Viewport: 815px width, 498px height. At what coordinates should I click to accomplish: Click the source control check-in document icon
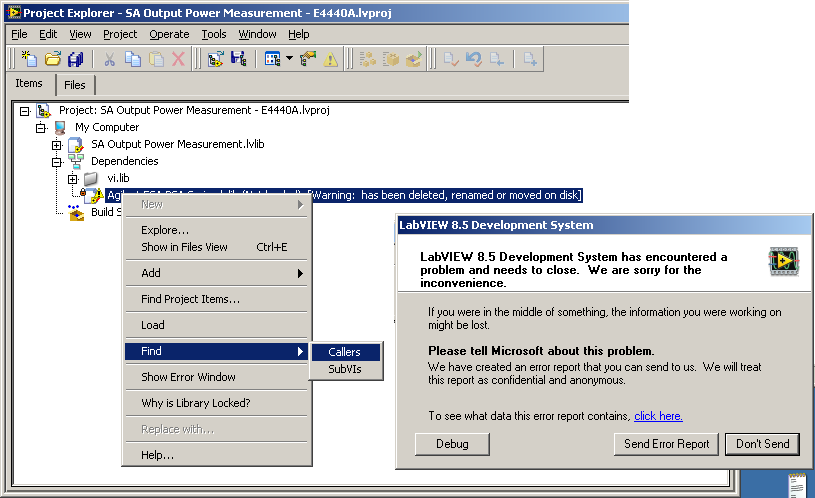(450, 59)
